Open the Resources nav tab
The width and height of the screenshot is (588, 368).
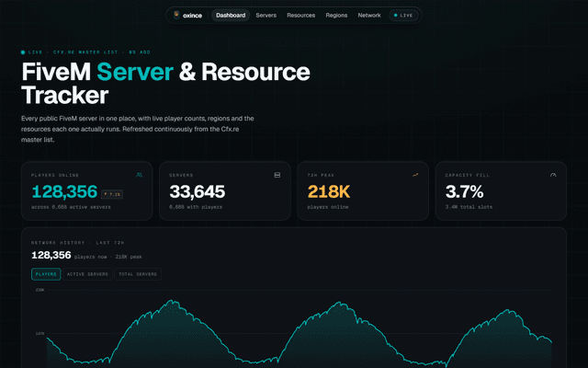(300, 16)
